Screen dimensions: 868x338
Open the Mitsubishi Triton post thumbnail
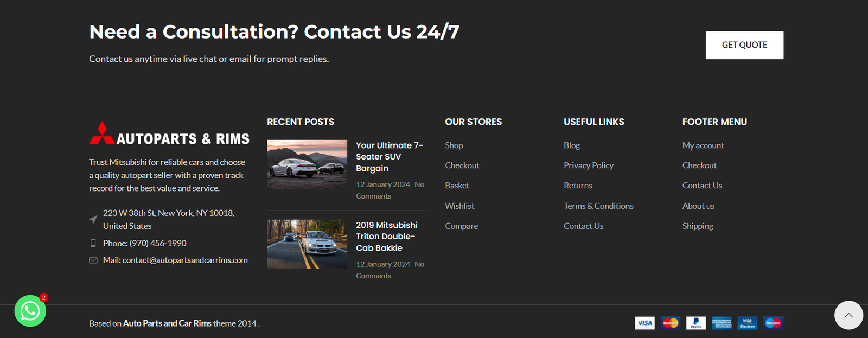[x=307, y=244]
